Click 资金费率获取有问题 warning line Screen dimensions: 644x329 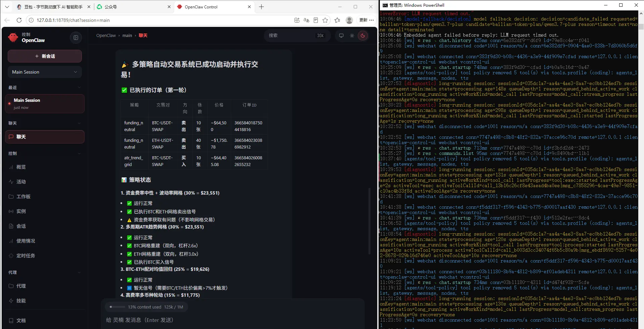(x=174, y=220)
